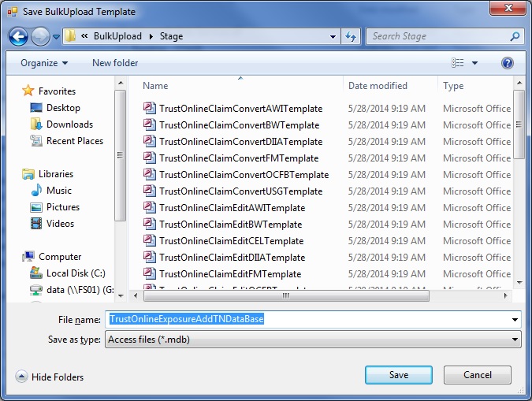Select TrustOnlineClaimEditCELTemplate in the file list
This screenshot has height=401, width=532.
(231, 241)
